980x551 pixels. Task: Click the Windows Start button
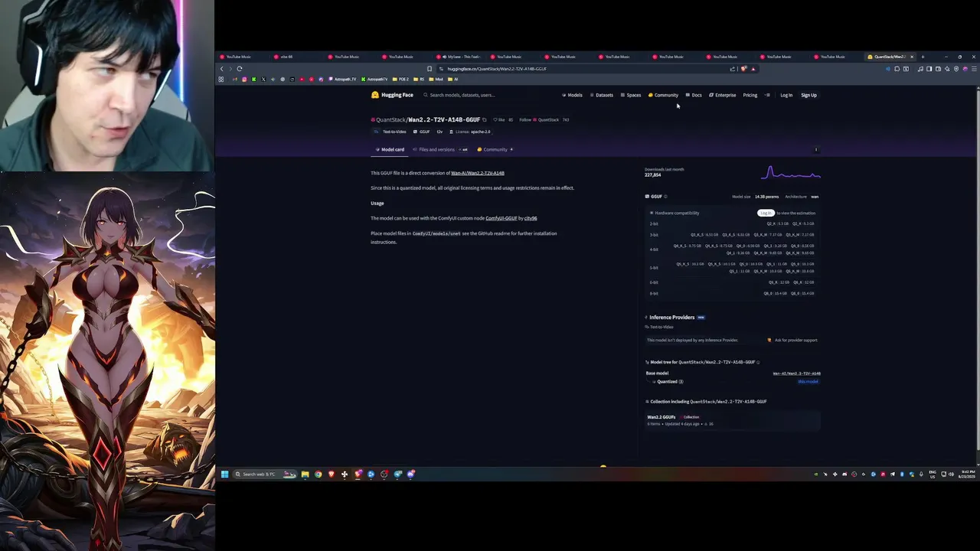[x=224, y=474]
